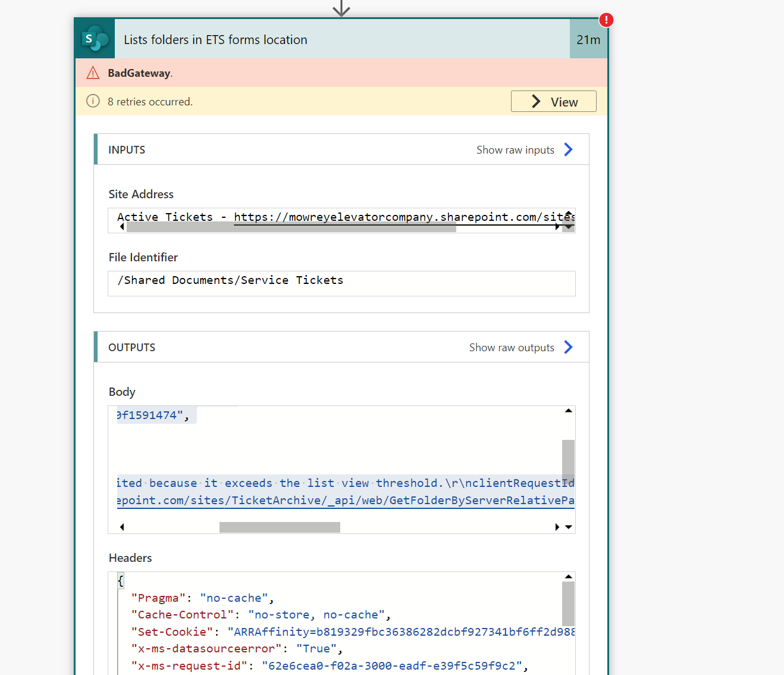Image resolution: width=784 pixels, height=675 pixels.
Task: Click the Body vertical scrollbar thumb
Action: pyautogui.click(x=568, y=461)
